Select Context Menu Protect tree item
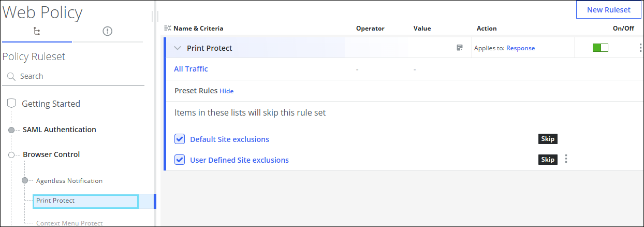The height and width of the screenshot is (227, 644). pos(69,223)
